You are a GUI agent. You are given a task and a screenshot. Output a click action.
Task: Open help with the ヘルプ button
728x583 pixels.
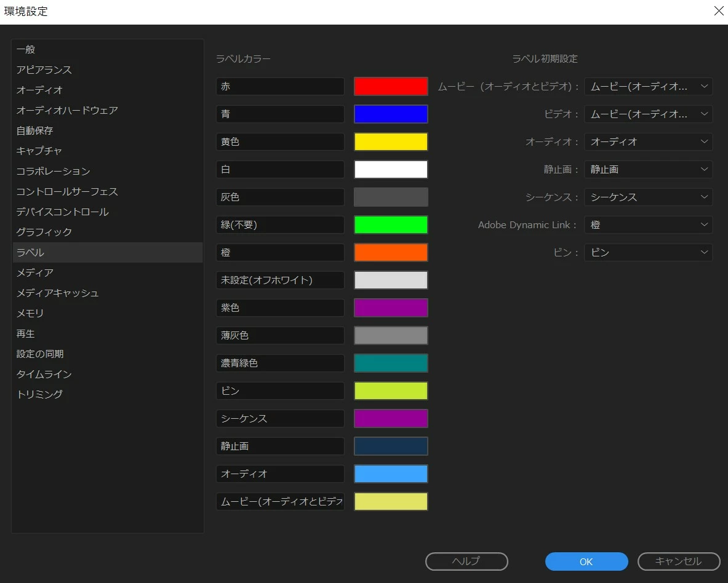(466, 561)
